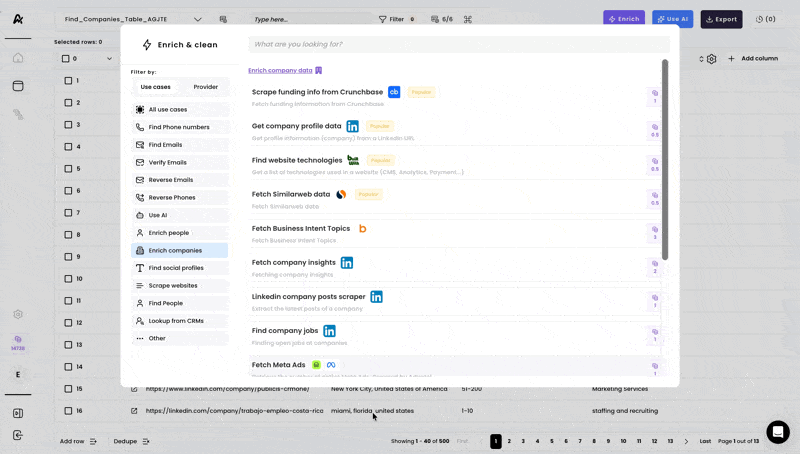Click LinkedIn logo on company posts scraper
The width and height of the screenshot is (800, 454).
click(377, 297)
